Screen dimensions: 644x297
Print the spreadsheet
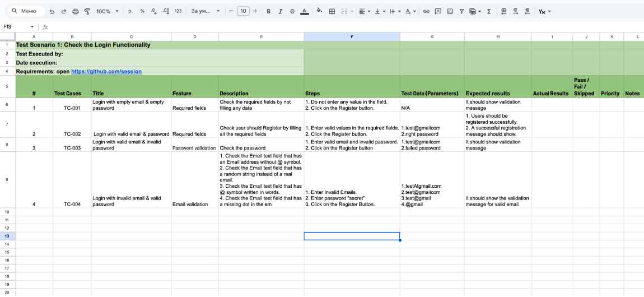click(x=75, y=12)
